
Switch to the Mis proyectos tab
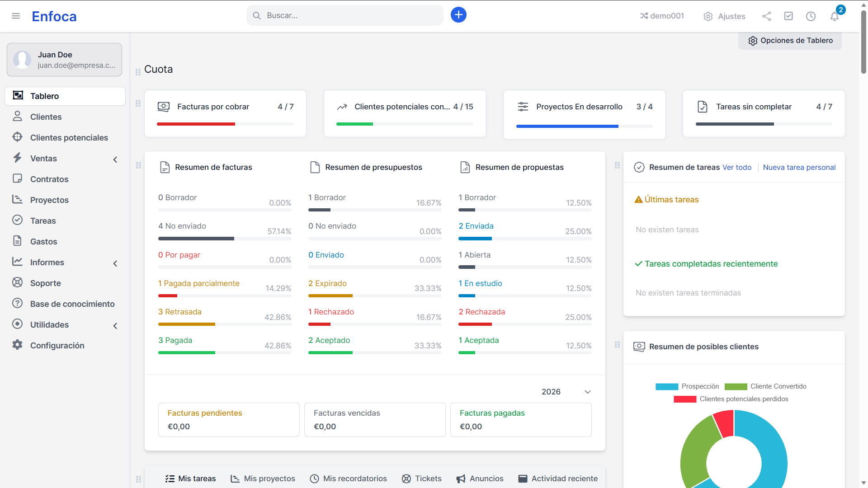pyautogui.click(x=263, y=479)
